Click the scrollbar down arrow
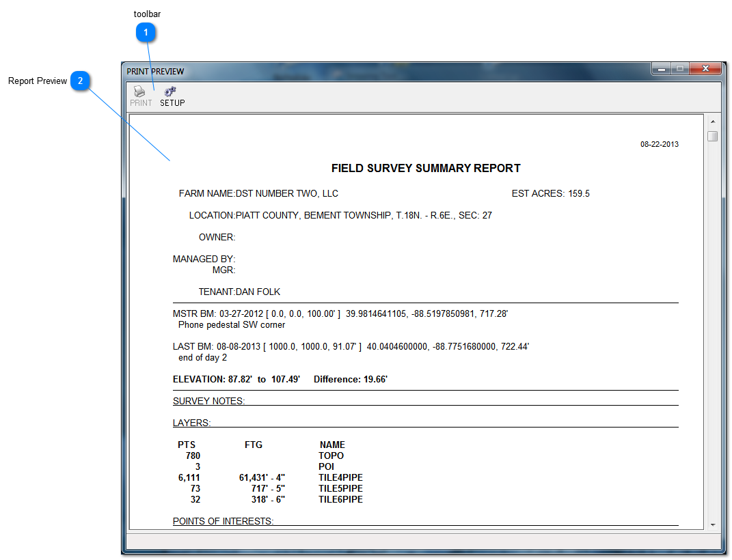This screenshot has width=732, height=560. point(712,524)
